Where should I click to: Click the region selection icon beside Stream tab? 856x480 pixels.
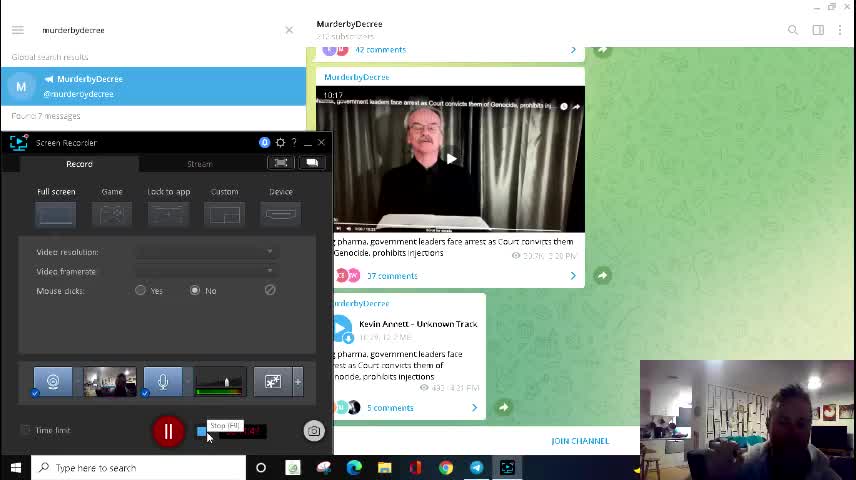click(281, 163)
